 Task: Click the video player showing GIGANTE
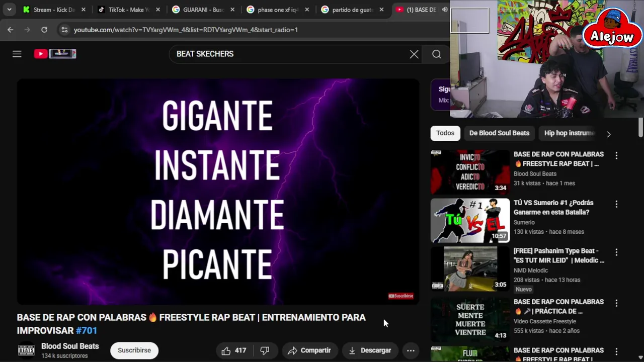click(218, 192)
